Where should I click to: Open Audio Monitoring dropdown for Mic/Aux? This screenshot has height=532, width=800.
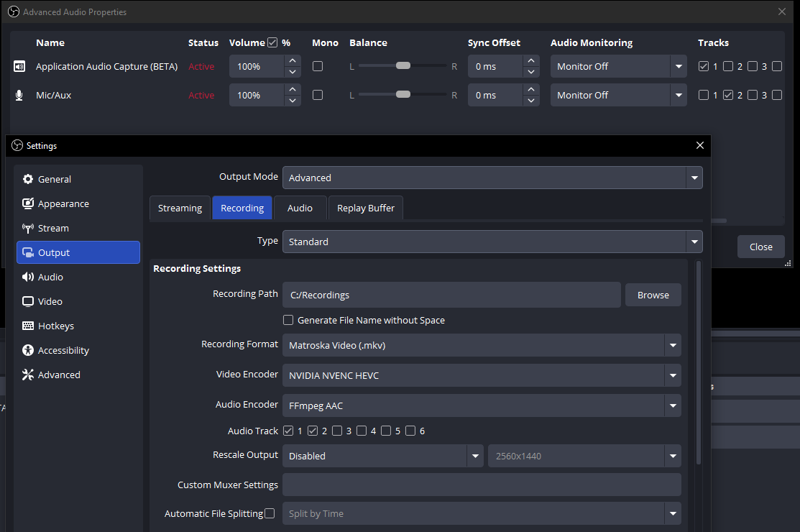click(618, 95)
